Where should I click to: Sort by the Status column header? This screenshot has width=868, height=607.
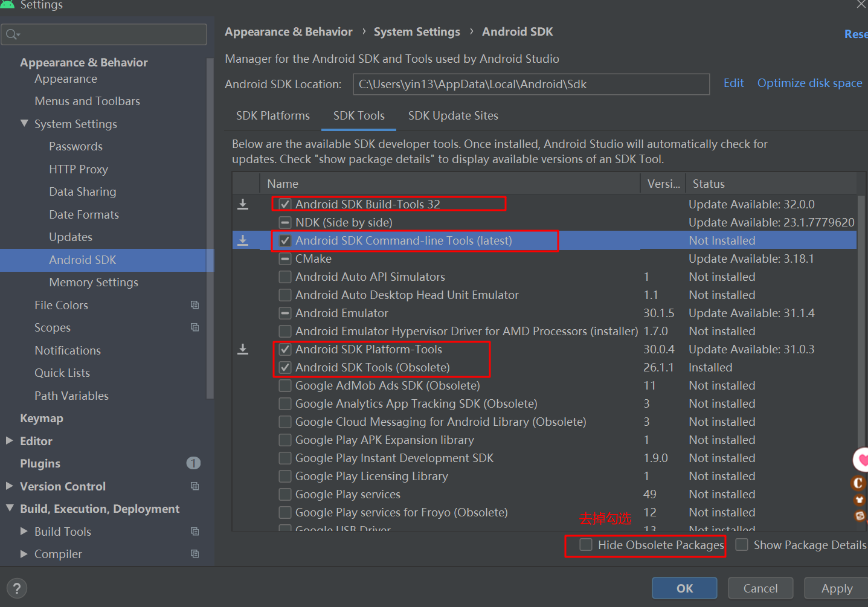771,184
